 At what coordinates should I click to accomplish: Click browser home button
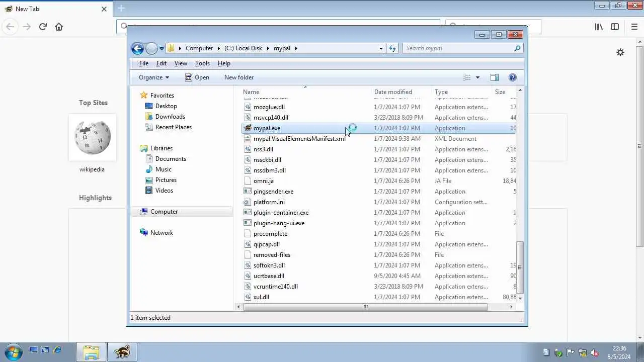click(x=59, y=27)
